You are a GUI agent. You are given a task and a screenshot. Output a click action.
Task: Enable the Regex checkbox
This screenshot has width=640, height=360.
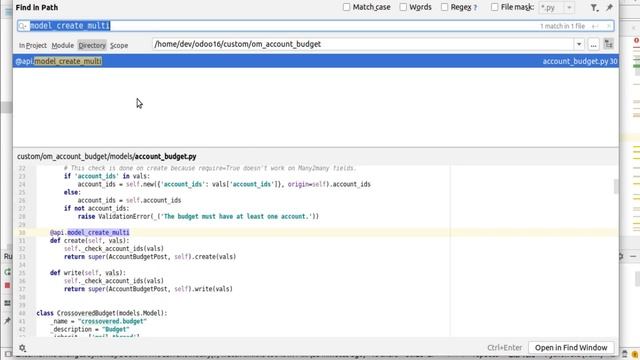point(444,7)
